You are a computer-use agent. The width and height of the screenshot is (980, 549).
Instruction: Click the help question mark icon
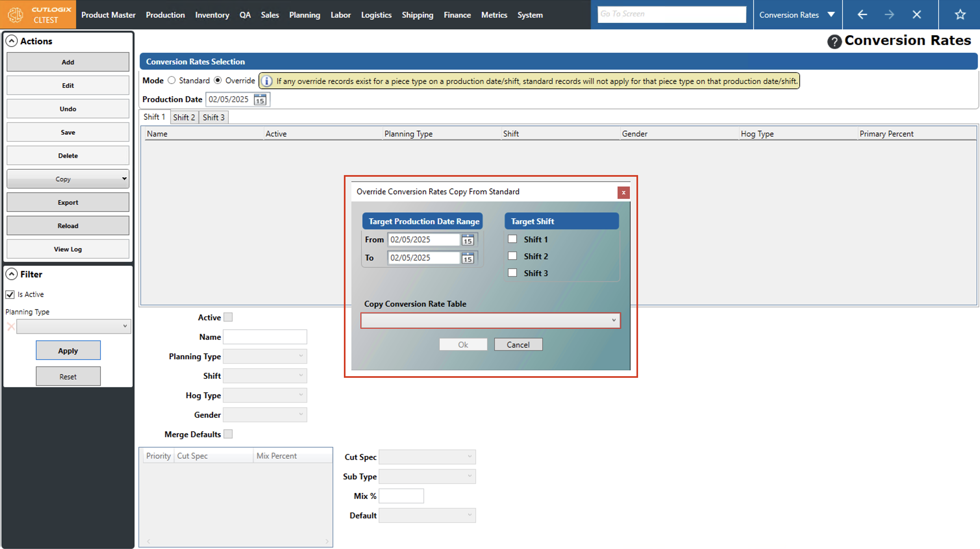point(834,41)
